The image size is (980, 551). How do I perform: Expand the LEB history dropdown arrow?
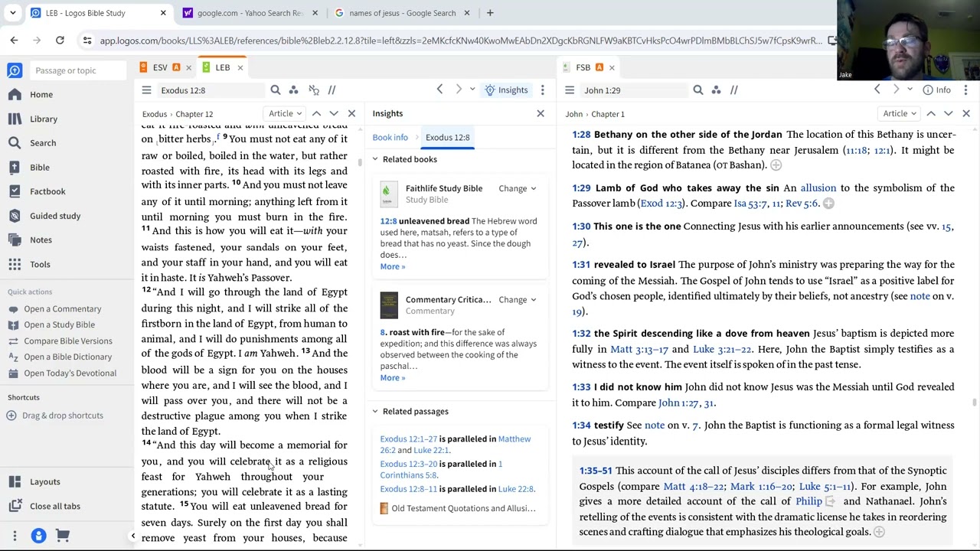pos(472,90)
